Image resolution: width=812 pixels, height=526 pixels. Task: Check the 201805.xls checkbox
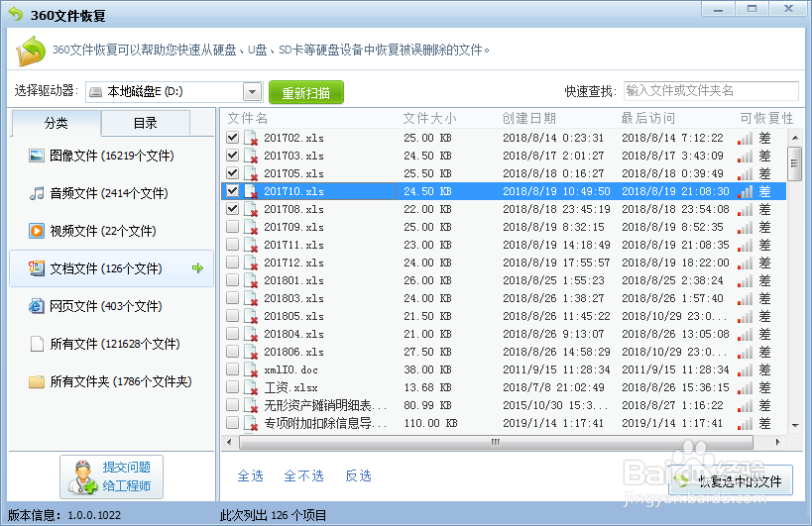(x=233, y=316)
